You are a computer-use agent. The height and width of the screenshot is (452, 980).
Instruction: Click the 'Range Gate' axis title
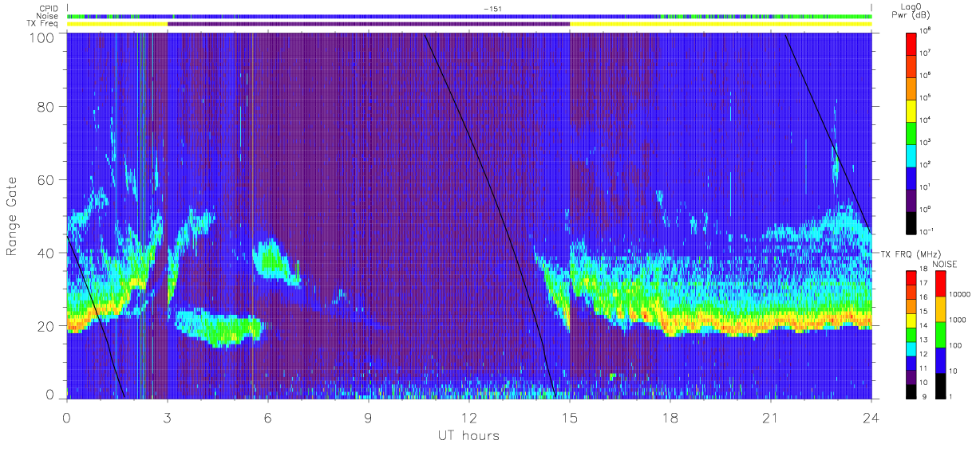point(12,216)
